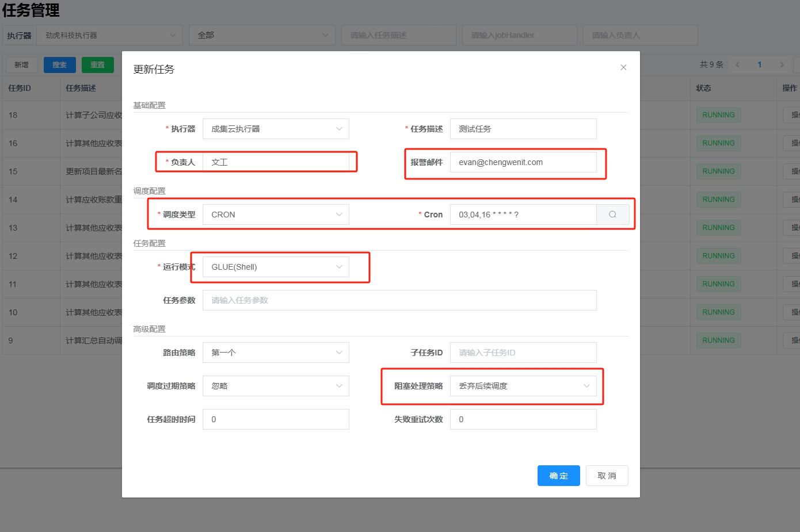Click the Cron expression text field

coord(523,215)
